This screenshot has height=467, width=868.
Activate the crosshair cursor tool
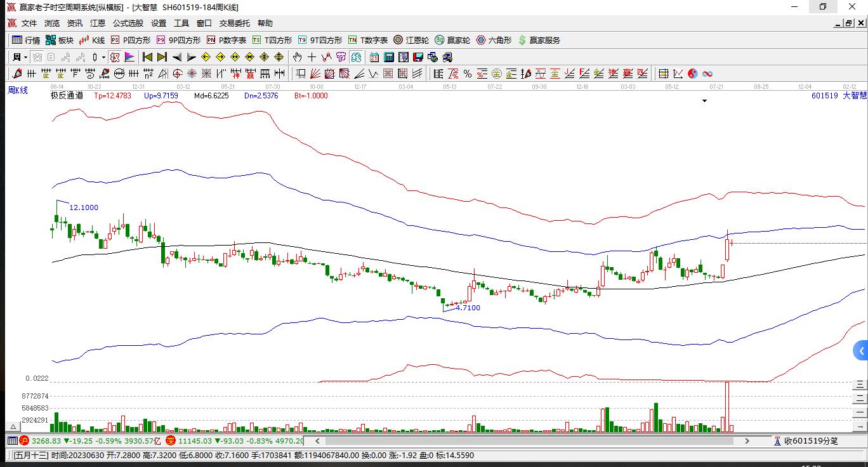coord(312,57)
